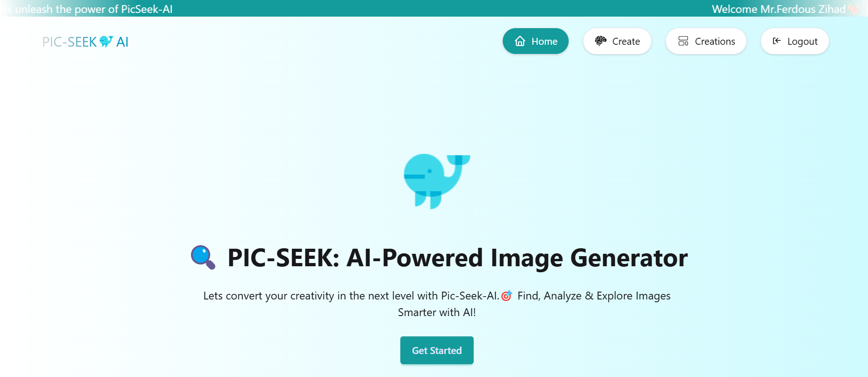The width and height of the screenshot is (868, 377).
Task: Open the Creations gallery page
Action: 706,41
